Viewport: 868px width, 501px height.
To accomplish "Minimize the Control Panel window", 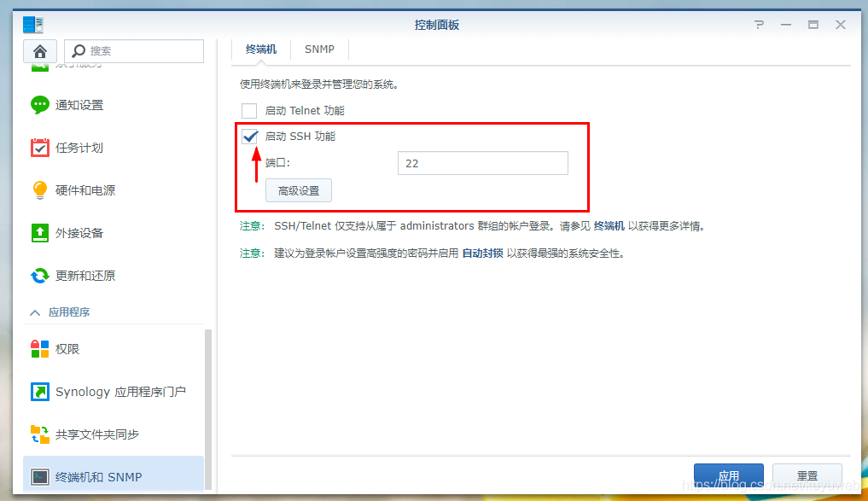I will pyautogui.click(x=786, y=25).
